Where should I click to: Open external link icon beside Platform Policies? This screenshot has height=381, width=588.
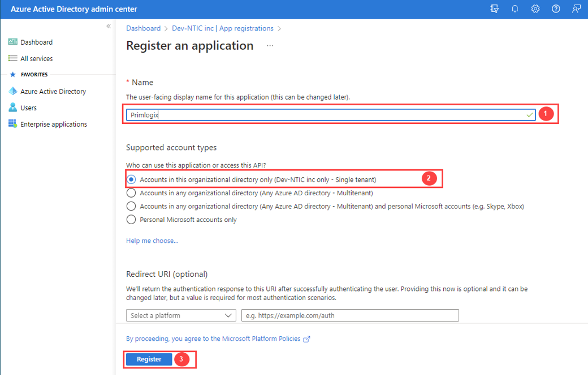[x=307, y=339]
